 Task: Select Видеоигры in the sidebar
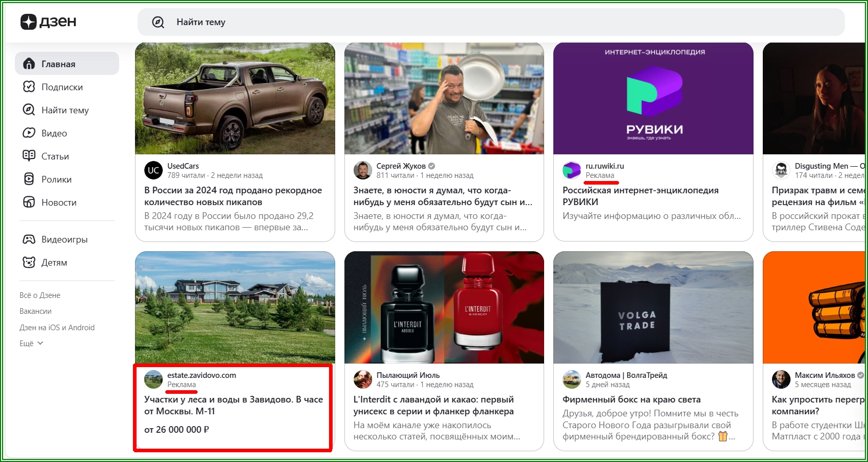point(67,239)
